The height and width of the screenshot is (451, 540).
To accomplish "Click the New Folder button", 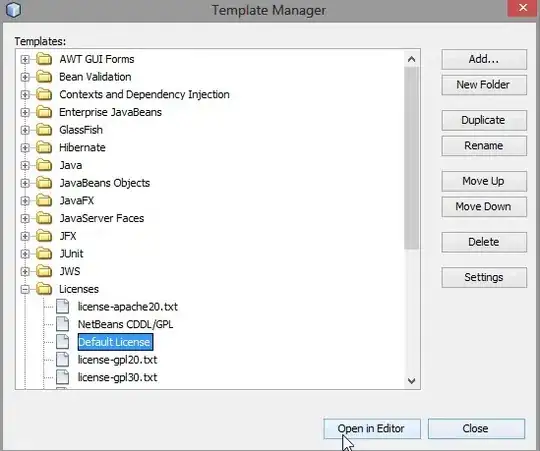I will 484,85.
